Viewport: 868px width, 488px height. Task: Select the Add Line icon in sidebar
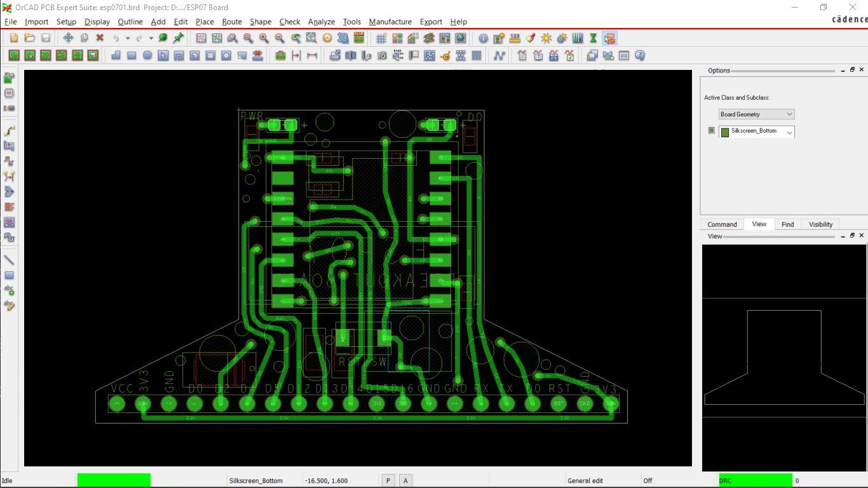(x=9, y=260)
